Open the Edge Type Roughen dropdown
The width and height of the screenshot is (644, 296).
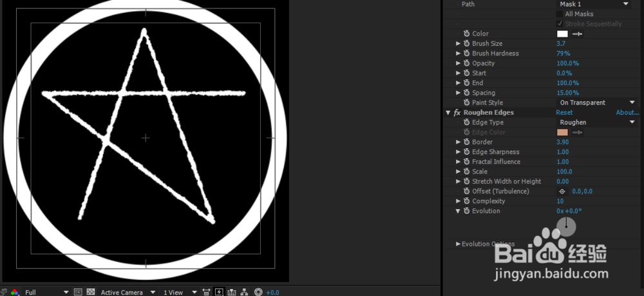(x=597, y=123)
